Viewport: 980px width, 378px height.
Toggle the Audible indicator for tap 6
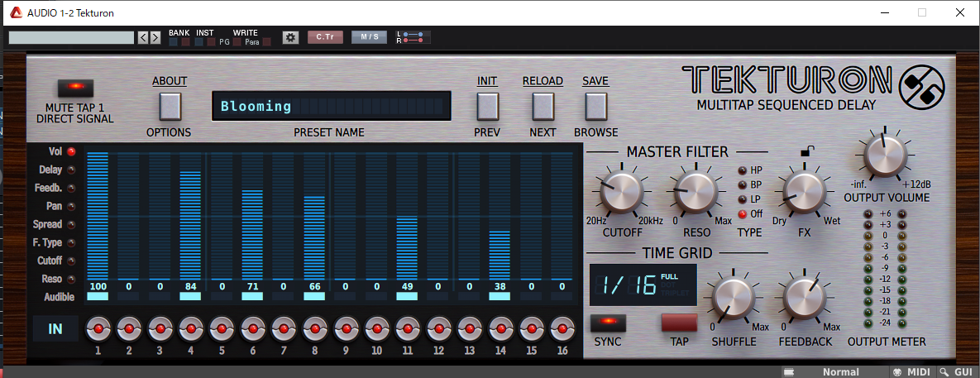point(252,297)
